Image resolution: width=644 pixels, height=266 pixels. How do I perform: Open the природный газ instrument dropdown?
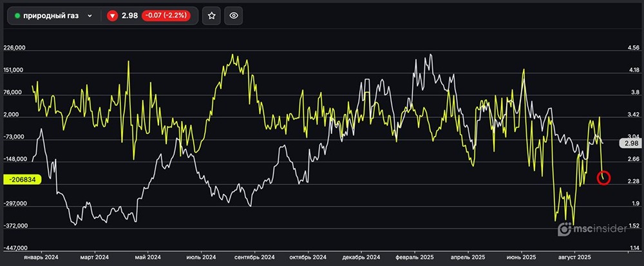point(54,15)
